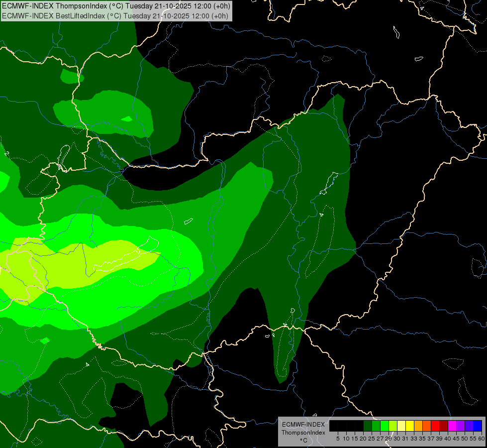Click the legend tick value 60

coord(482,439)
